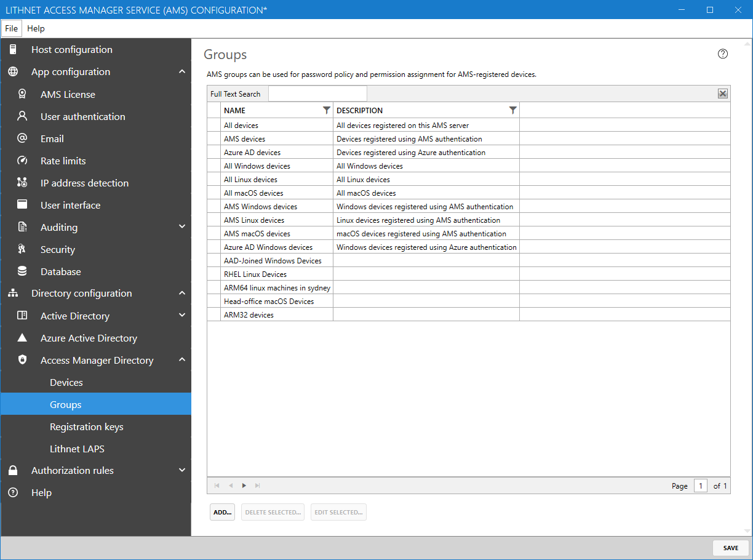This screenshot has width=753, height=560.
Task: Click the Rate limits gauge icon
Action: (x=22, y=161)
